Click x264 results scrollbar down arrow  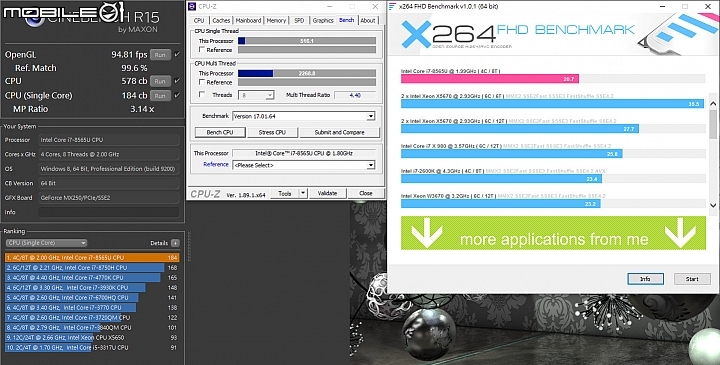click(713, 205)
